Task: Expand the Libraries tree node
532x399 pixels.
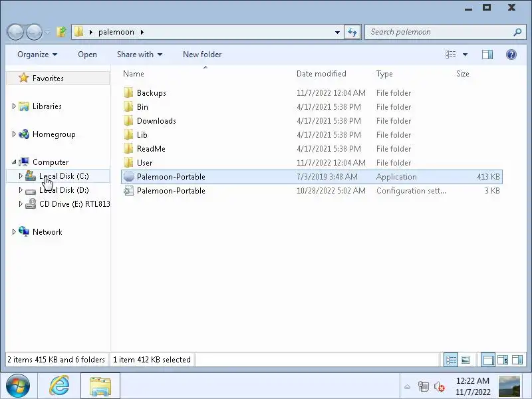Action: [14, 106]
